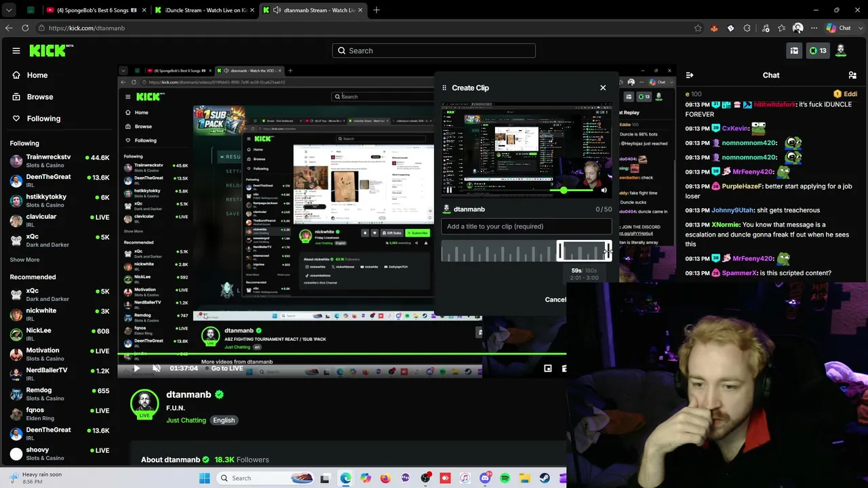
Task: Open the Windows Start menu
Action: (x=204, y=479)
